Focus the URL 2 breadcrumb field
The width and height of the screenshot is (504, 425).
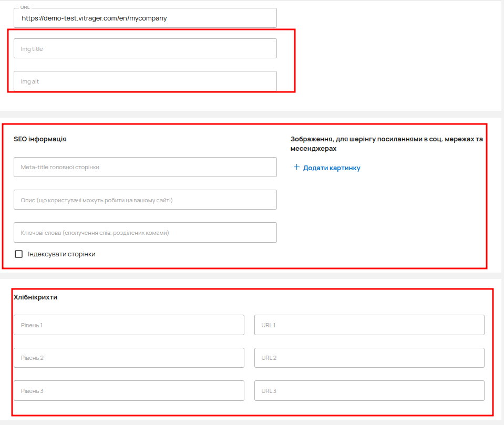point(369,358)
